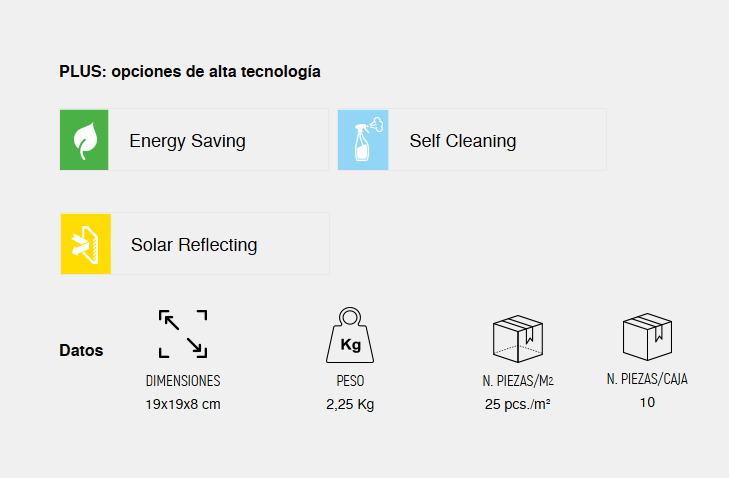Open the Solar Reflecting option label
Viewport: 729px width, 478px height.
194,245
